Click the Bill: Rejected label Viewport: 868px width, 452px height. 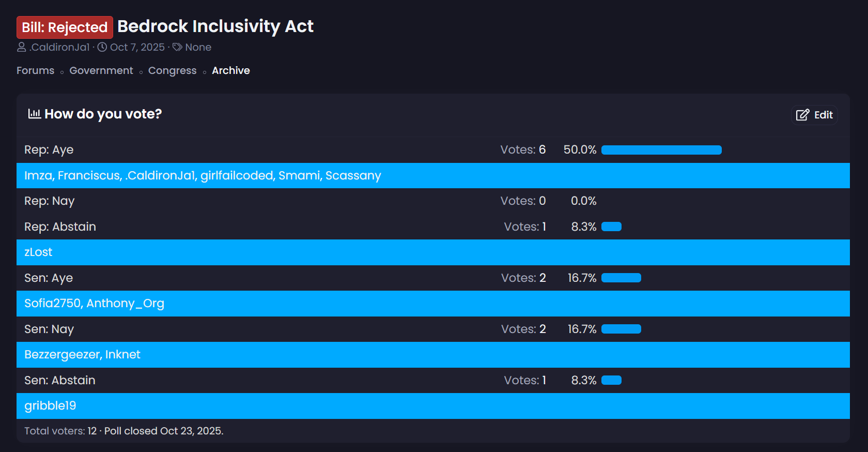click(65, 27)
